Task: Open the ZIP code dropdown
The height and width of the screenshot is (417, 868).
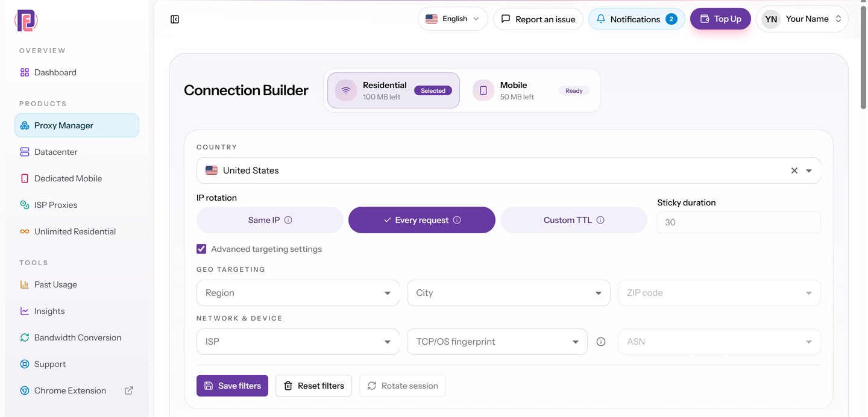Action: coord(719,293)
